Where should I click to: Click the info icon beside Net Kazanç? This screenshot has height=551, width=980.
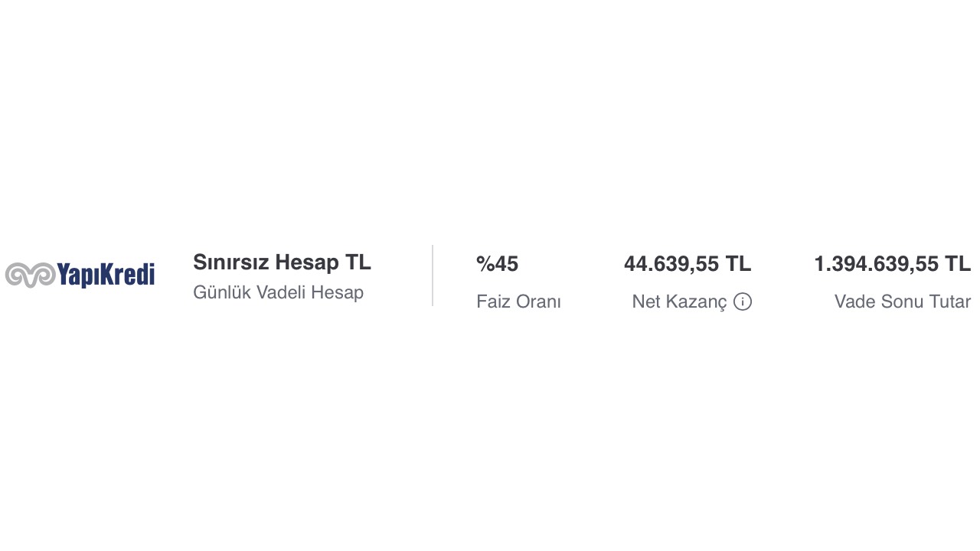tap(743, 302)
